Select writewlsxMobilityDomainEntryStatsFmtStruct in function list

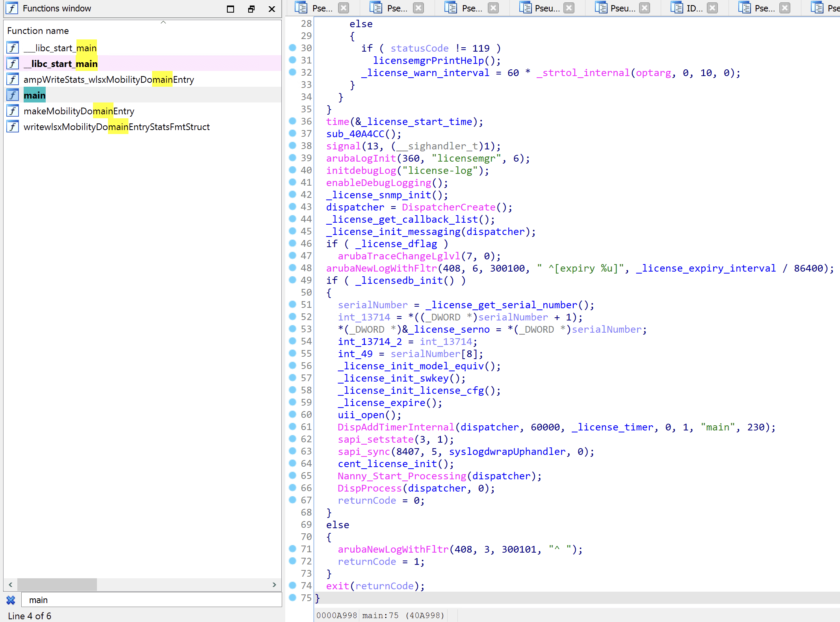pyautogui.click(x=117, y=127)
